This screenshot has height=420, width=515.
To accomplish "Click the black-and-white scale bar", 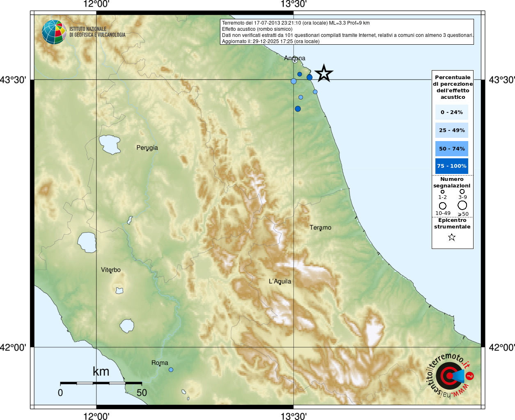I will pyautogui.click(x=101, y=383).
